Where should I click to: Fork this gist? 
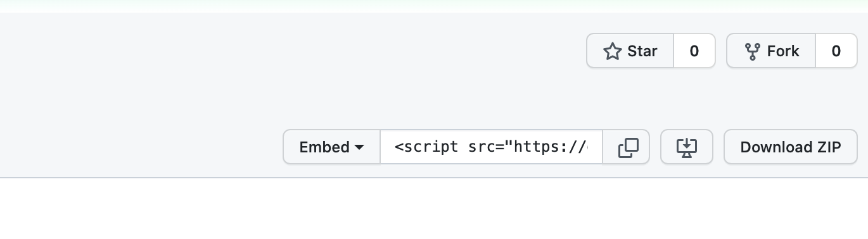click(771, 51)
